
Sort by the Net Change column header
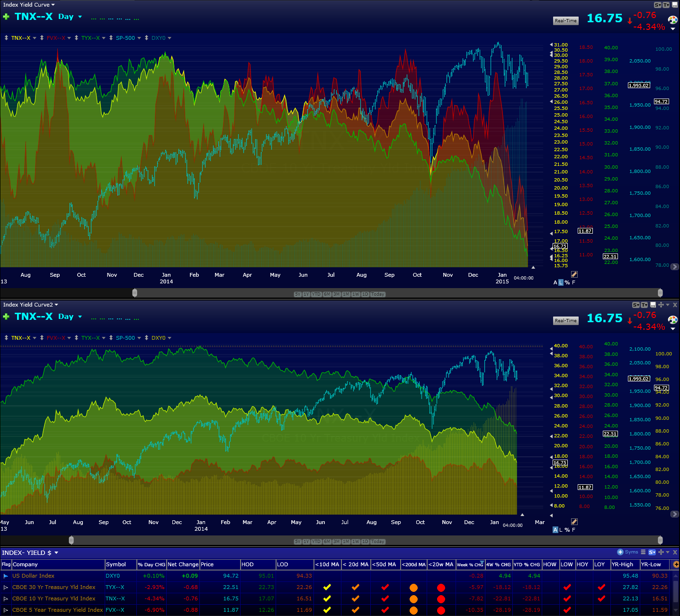click(x=183, y=564)
